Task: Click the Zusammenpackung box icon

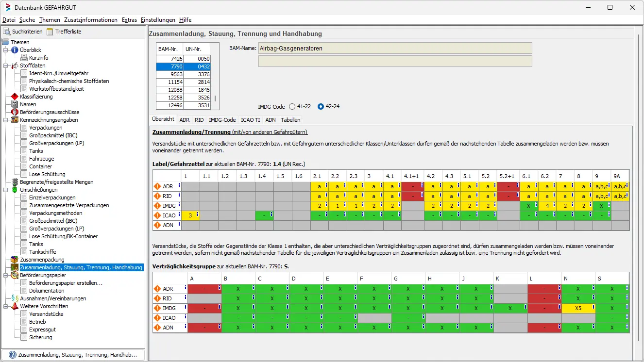Action: pos(15,260)
